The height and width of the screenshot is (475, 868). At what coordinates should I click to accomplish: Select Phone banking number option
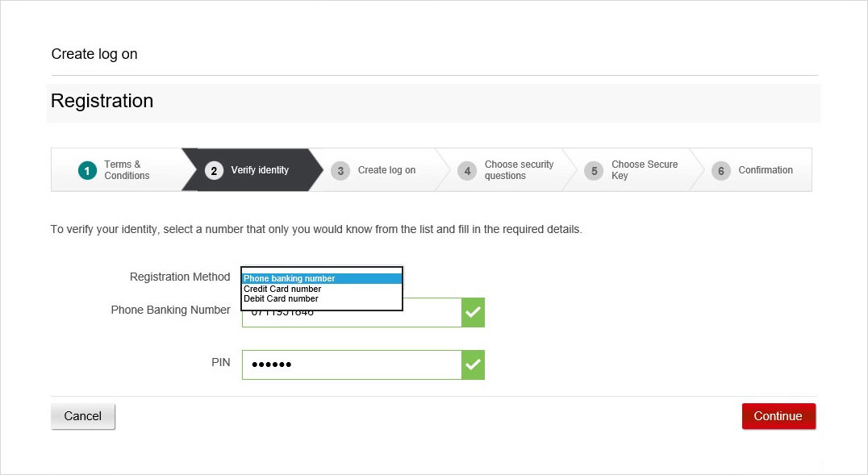click(x=322, y=278)
